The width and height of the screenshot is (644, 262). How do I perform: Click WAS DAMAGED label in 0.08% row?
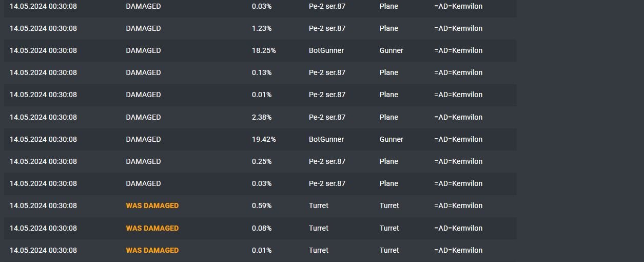pyautogui.click(x=152, y=228)
